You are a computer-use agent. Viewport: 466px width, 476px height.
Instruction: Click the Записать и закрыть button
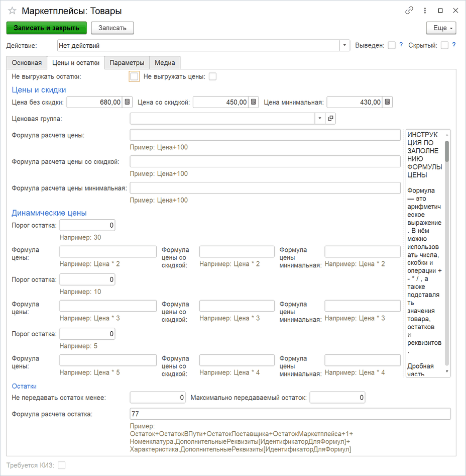point(46,28)
